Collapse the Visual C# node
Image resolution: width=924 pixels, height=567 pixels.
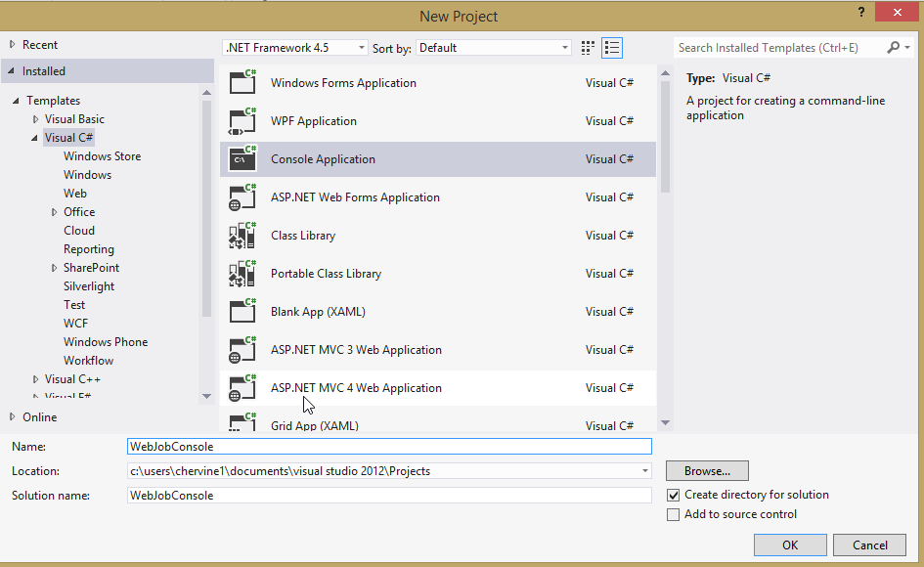[x=34, y=138]
